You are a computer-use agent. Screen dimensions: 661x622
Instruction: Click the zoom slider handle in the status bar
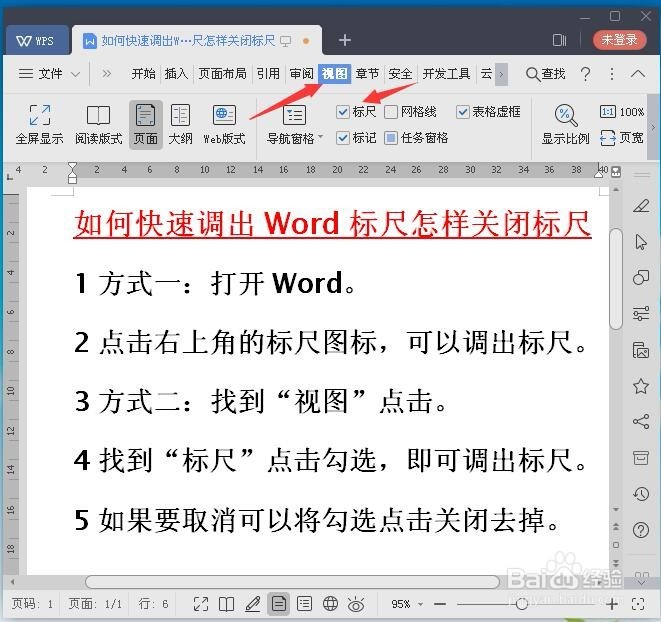coord(522,604)
